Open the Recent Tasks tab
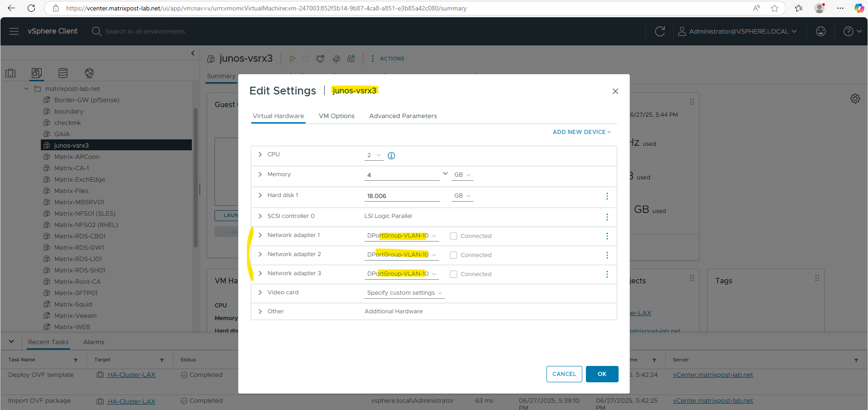This screenshot has width=868, height=410. [48, 342]
